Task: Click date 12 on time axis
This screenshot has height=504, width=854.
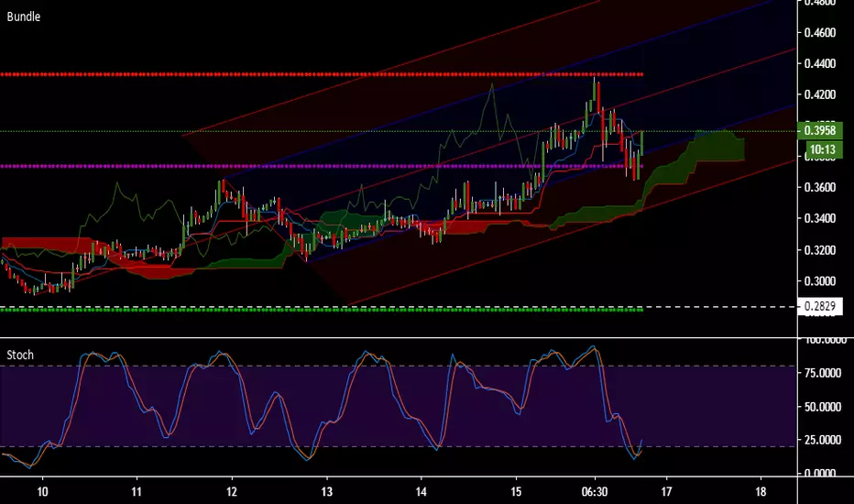Action: tap(232, 492)
